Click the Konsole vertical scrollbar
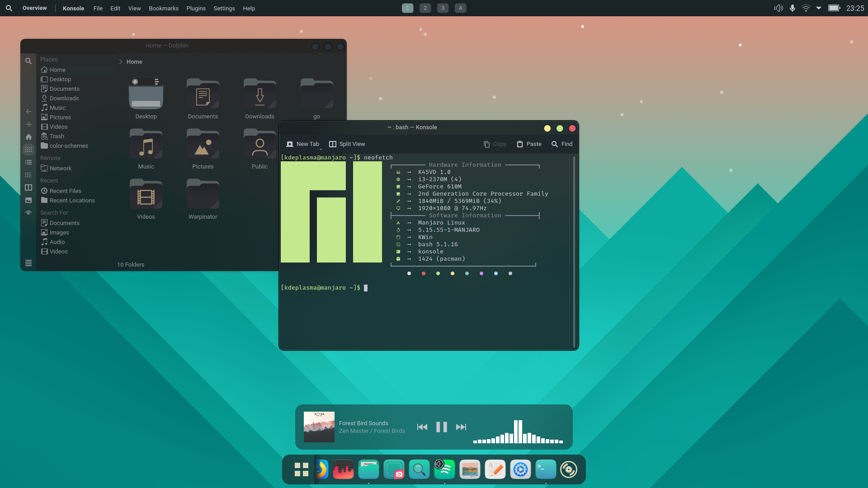 (x=574, y=251)
